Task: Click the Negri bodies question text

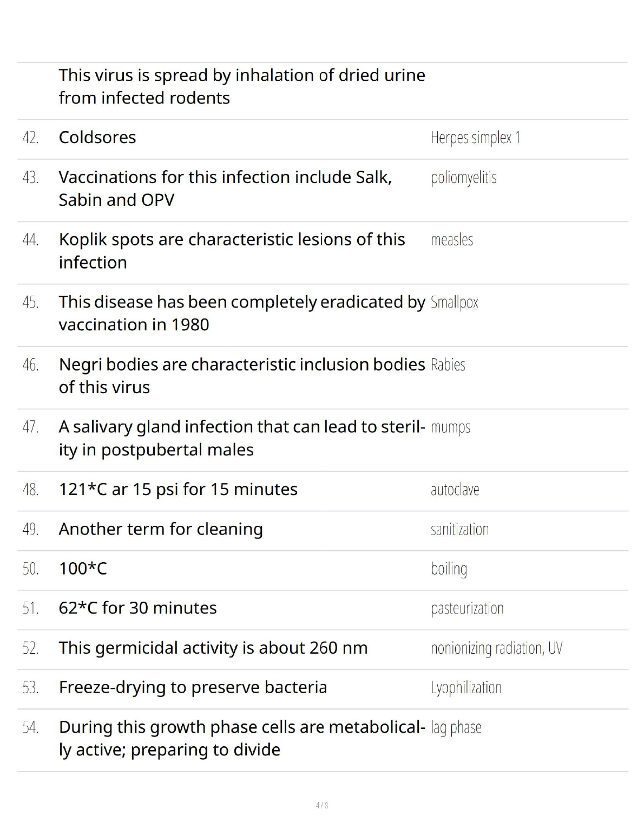Action: (241, 376)
